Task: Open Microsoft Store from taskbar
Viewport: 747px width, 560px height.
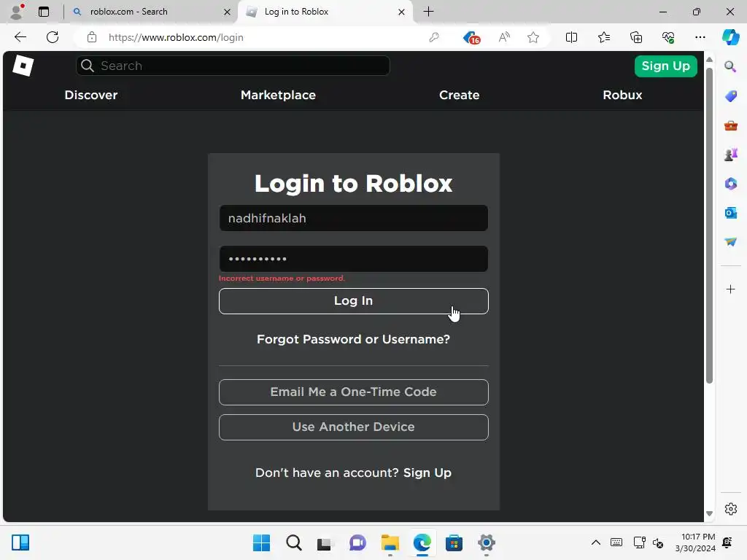Action: 454,542
